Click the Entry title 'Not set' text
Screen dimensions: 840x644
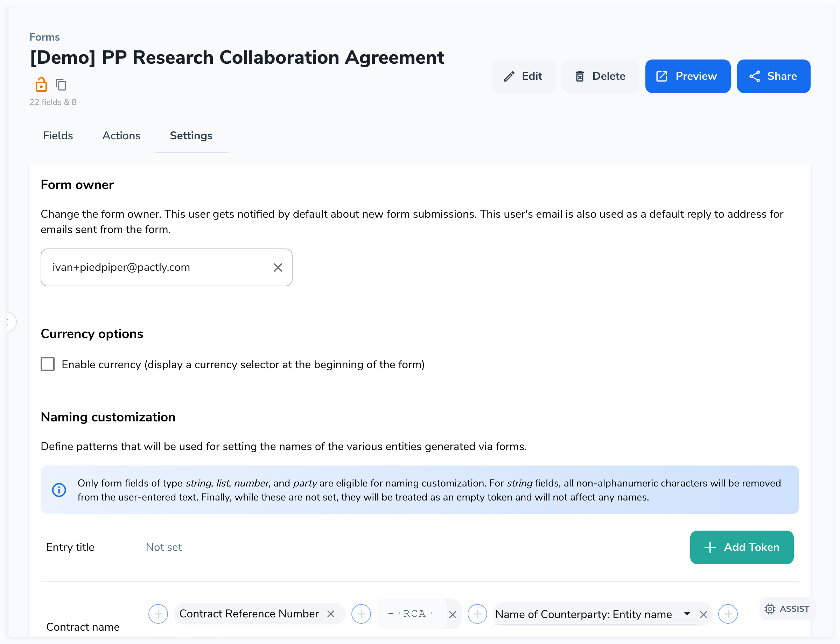point(164,547)
